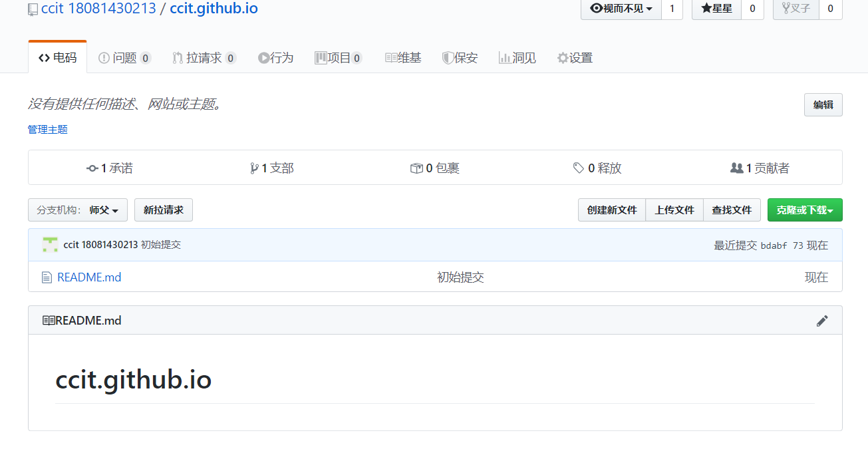Screen dimensions: 868x463
Task: Open the 设置 tab
Action: [575, 58]
